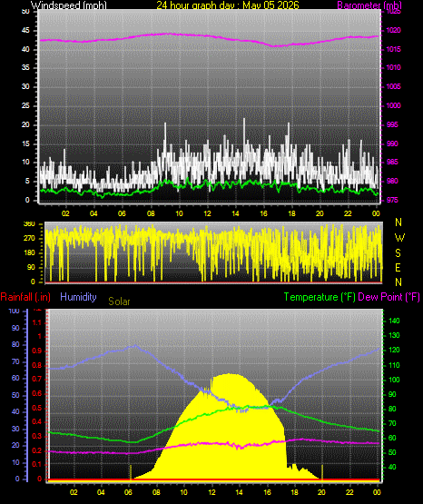Click hour 22 under the bottom temperature graph
Viewport: 423px width, 504px height.
tap(349, 492)
